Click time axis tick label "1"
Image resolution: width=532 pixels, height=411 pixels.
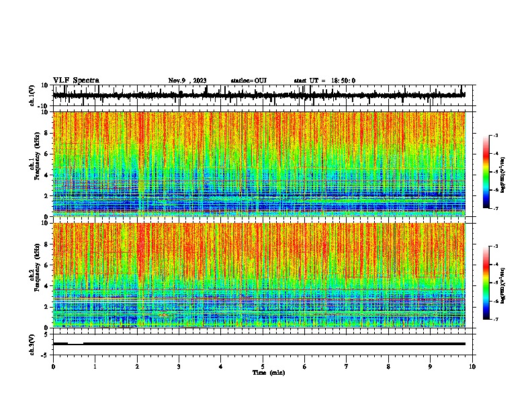(95, 367)
